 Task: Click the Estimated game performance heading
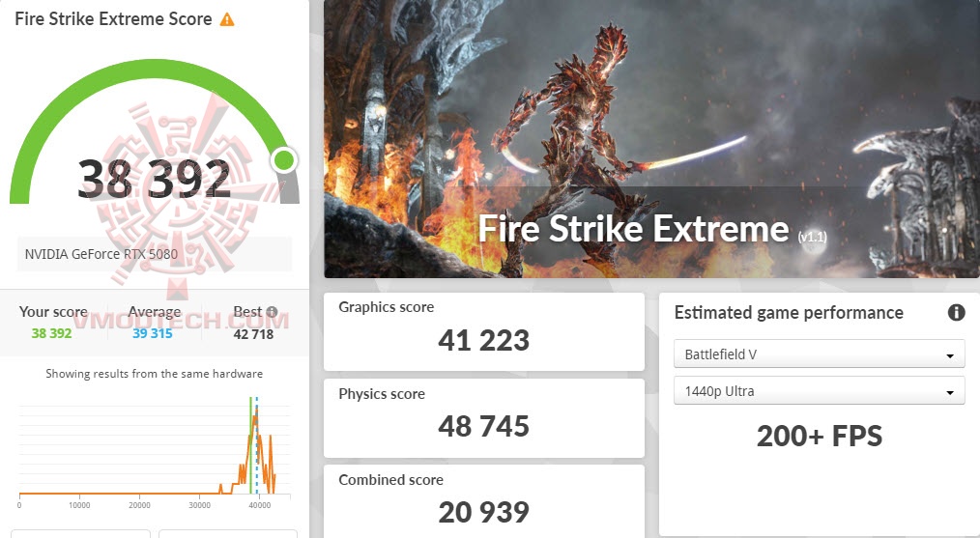point(789,312)
